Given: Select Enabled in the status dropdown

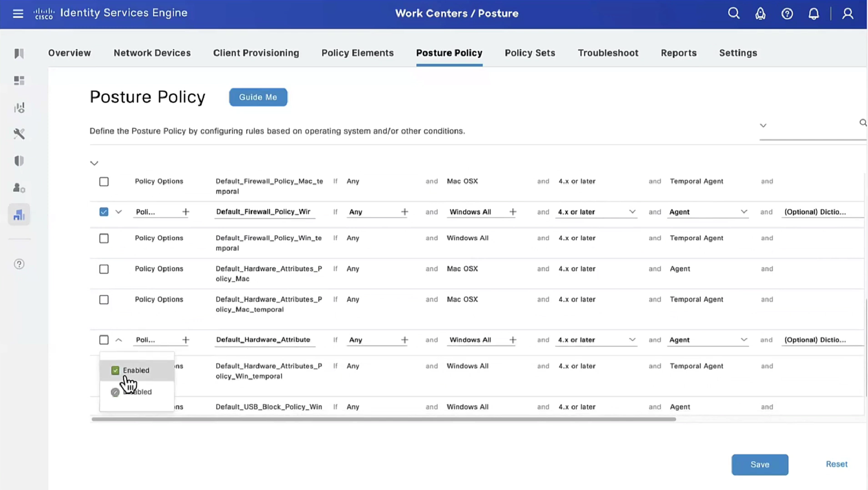Looking at the screenshot, I should pyautogui.click(x=136, y=370).
